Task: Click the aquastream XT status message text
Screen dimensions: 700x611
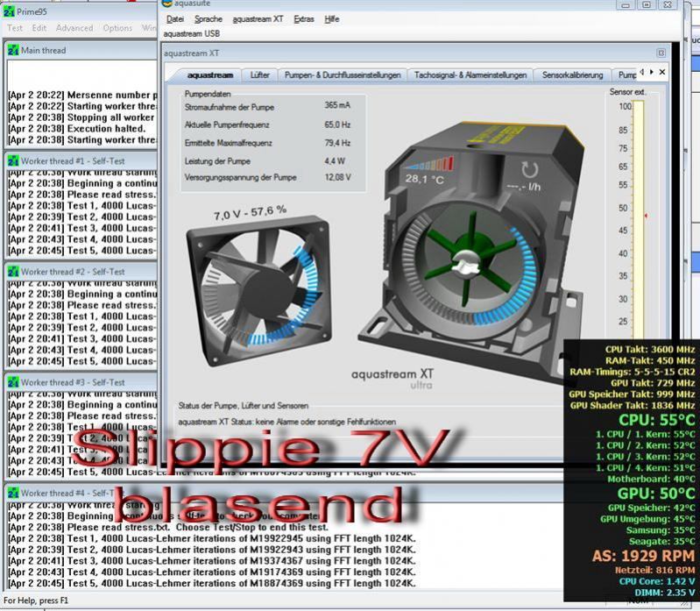Action: pos(287,422)
